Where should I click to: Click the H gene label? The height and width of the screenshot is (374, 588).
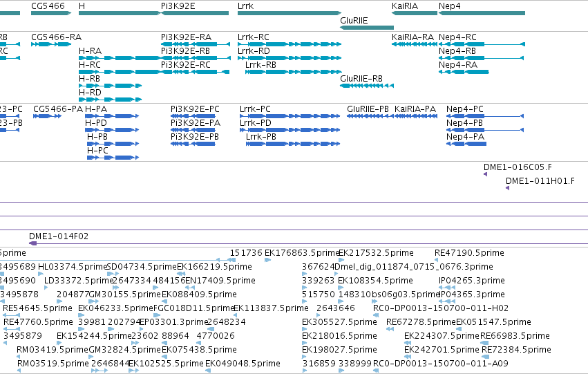82,6
